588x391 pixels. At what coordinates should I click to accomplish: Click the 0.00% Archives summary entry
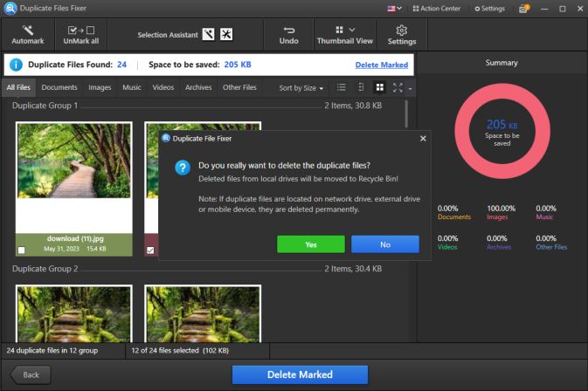(499, 243)
